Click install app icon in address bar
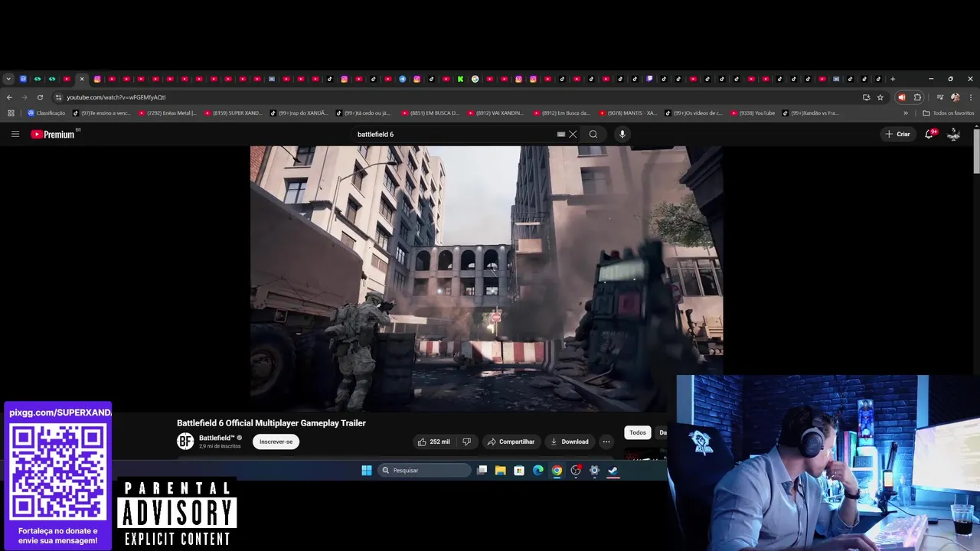 point(866,97)
